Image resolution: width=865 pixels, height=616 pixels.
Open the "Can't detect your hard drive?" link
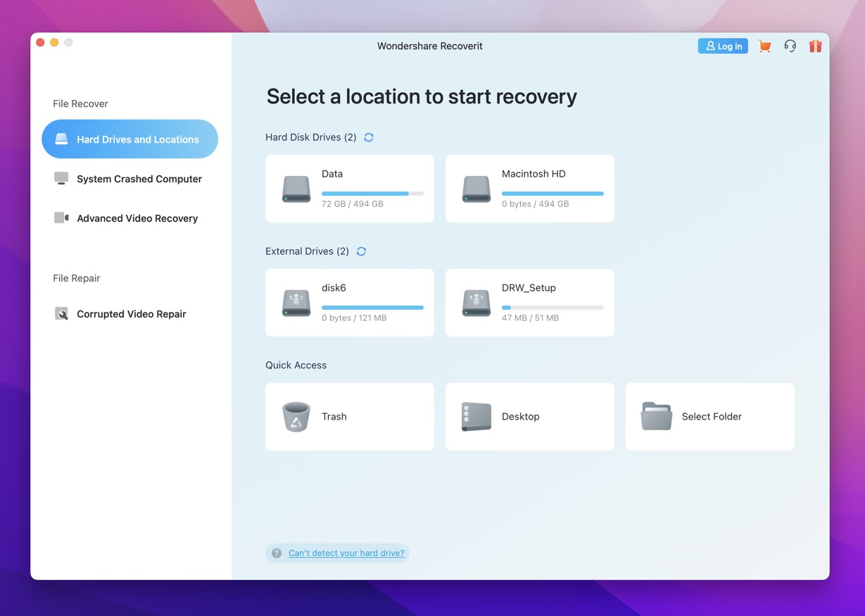click(x=346, y=553)
